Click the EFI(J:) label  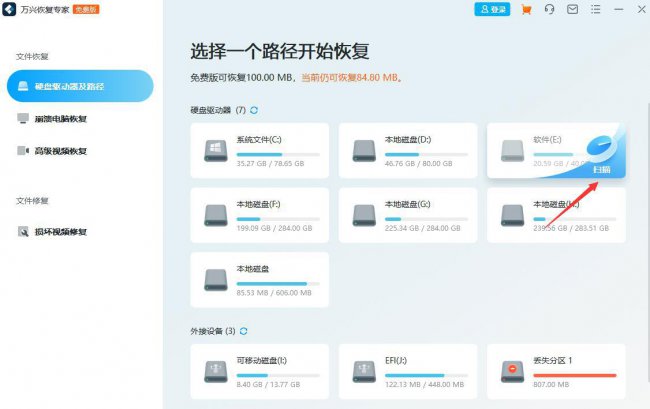(396, 361)
